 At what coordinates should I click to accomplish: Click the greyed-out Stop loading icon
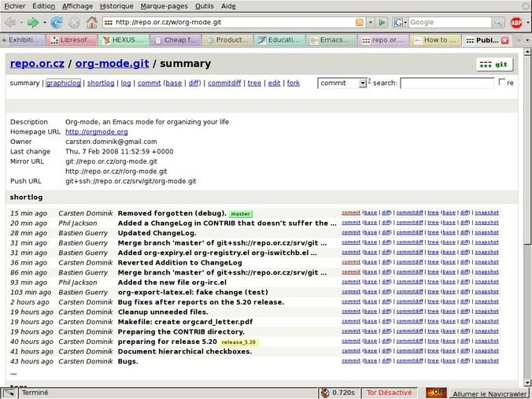click(x=74, y=22)
